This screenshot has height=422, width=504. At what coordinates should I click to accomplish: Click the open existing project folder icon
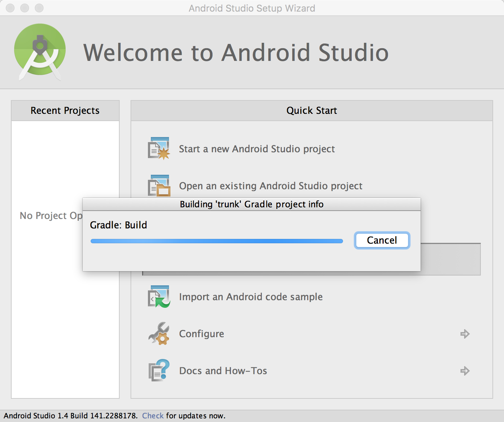(x=159, y=186)
